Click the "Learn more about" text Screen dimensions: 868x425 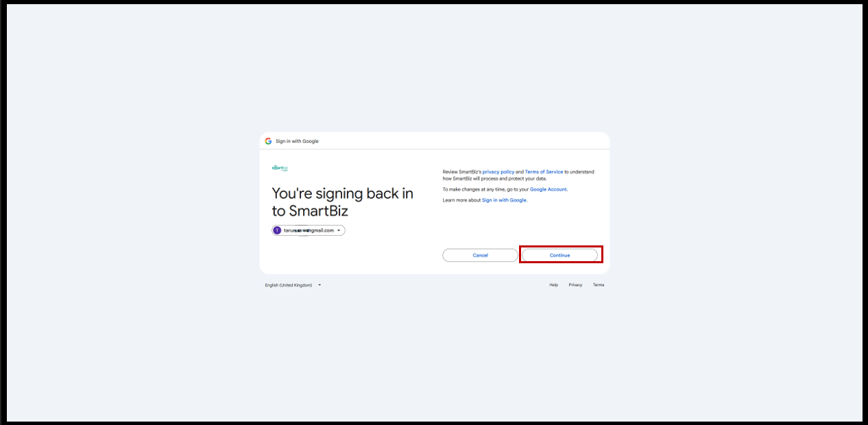461,200
